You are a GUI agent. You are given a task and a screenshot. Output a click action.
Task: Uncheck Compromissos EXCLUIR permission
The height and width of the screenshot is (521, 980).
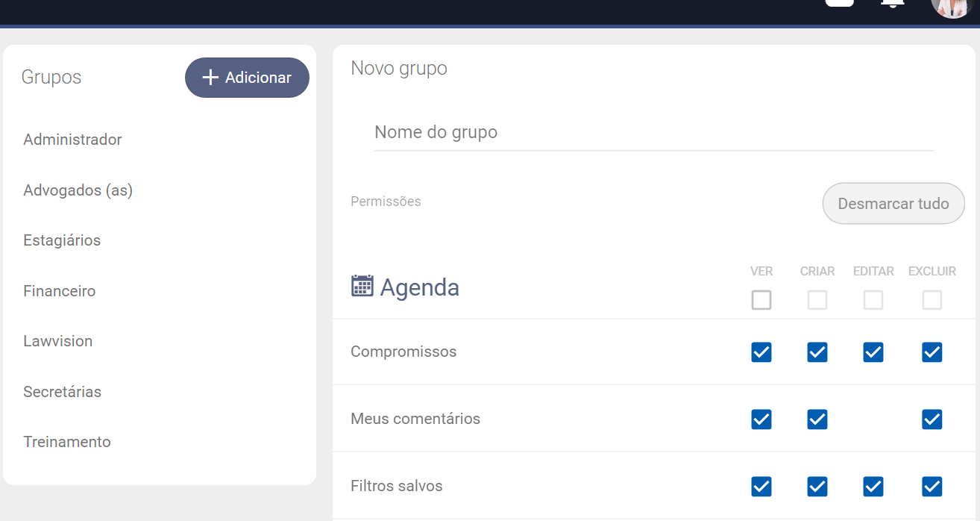[932, 352]
